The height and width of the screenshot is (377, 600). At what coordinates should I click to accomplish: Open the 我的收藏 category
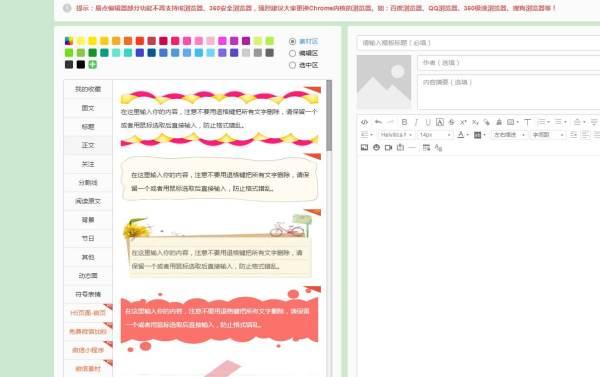(x=88, y=89)
